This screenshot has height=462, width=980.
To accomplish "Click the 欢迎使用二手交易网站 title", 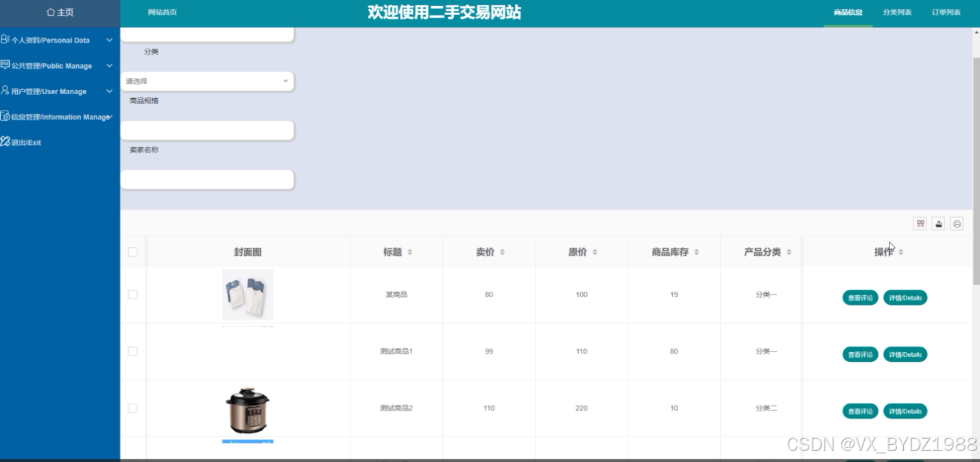I will pos(444,12).
